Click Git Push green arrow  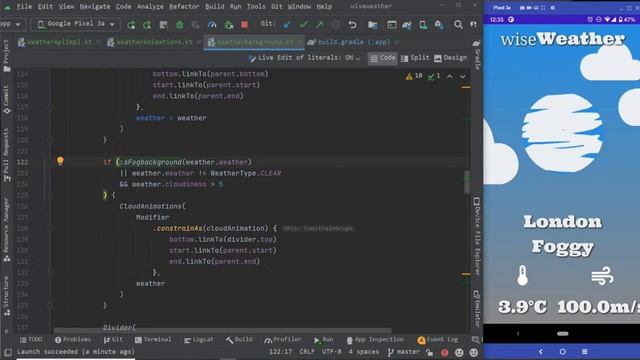point(319,25)
